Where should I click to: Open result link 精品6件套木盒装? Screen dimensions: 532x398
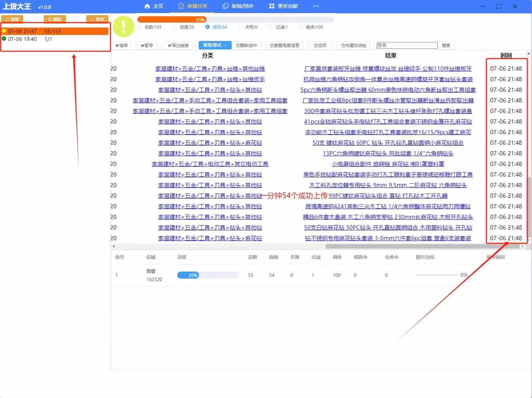tap(388, 217)
